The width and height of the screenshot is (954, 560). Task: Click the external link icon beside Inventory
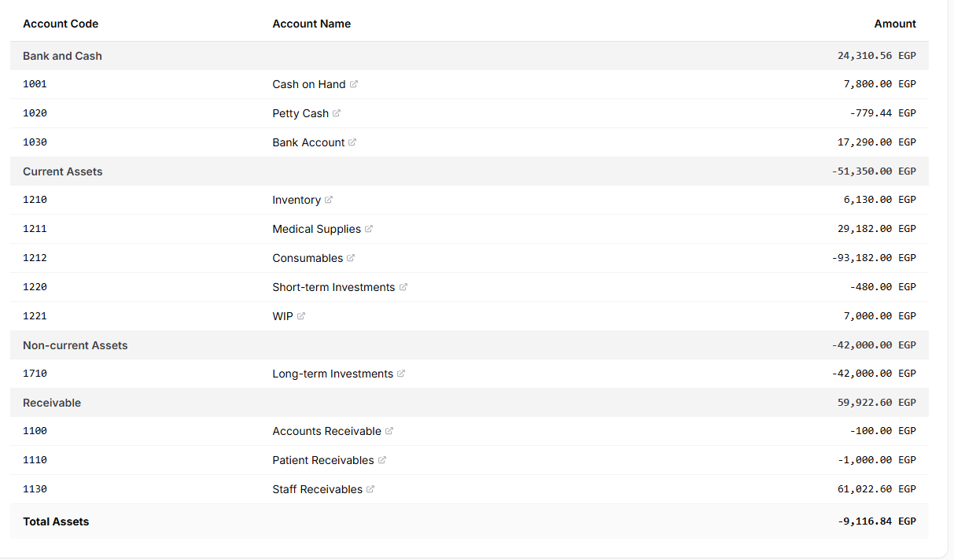point(329,200)
